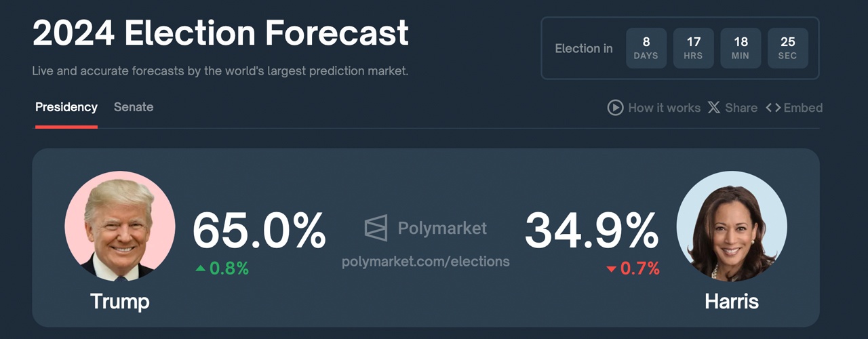Click the Embed button text
This screenshot has height=339, width=868.
803,108
